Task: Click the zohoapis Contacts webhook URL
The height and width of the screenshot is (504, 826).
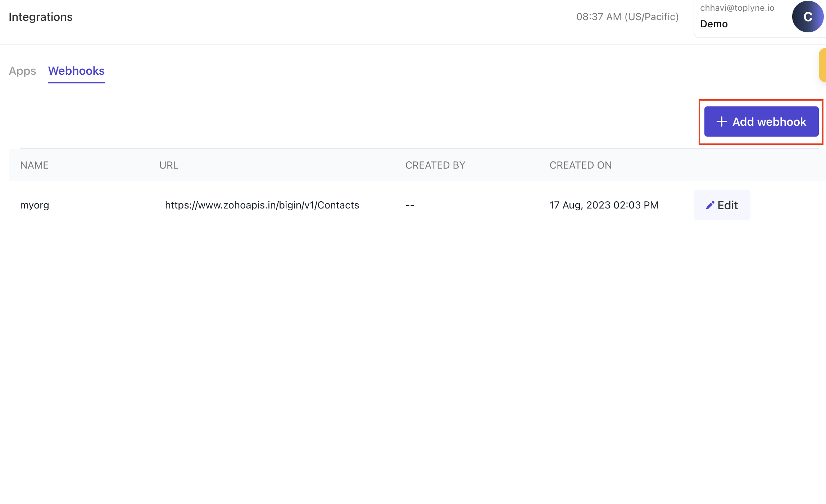Action: (262, 205)
